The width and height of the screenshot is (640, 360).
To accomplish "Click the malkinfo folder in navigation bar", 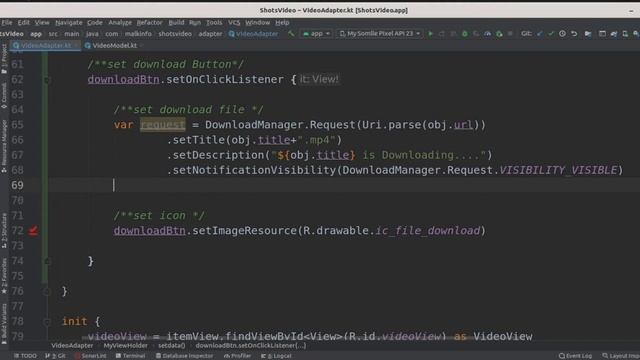I will (138, 34).
